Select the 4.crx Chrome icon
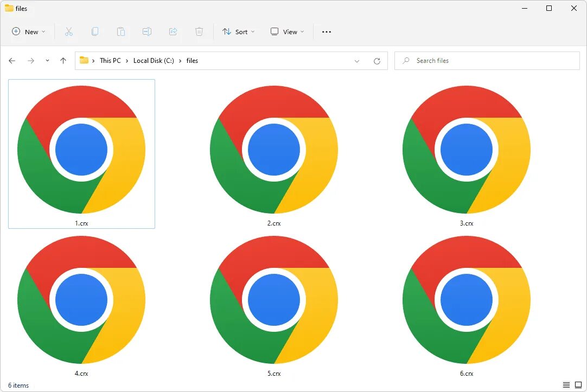This screenshot has height=392, width=587. click(81, 300)
